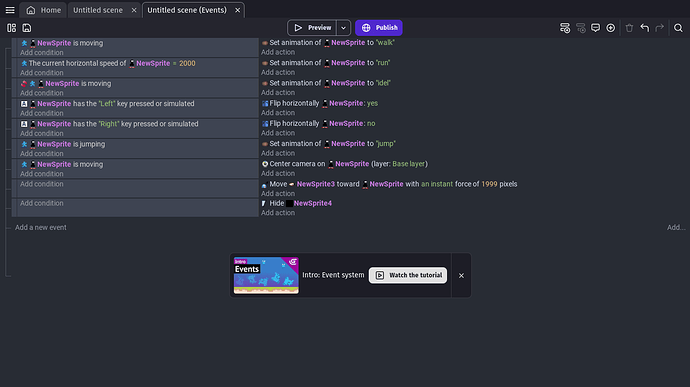The height and width of the screenshot is (387, 690).
Task: Click the undo arrow icon
Action: 645,28
